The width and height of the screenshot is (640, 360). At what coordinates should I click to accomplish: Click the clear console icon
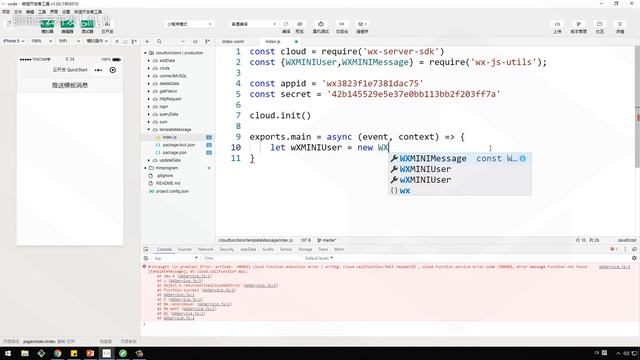tap(146, 258)
